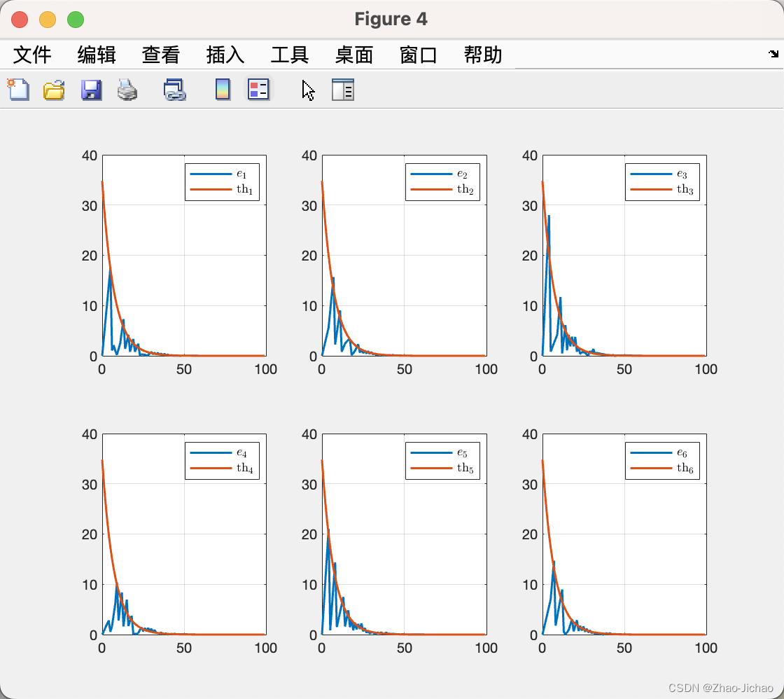The image size is (784, 699).
Task: Select the legend box with e5 and th5
Action: tap(442, 461)
